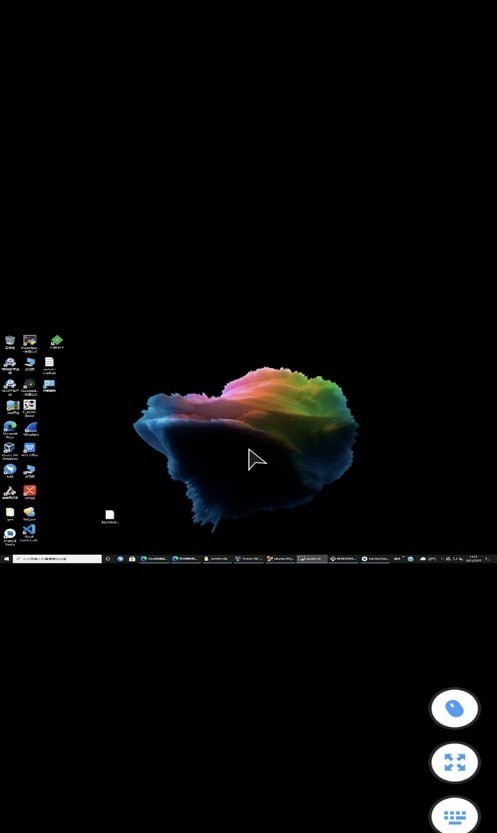Open the lone white file on the desktop

pyautogui.click(x=109, y=514)
